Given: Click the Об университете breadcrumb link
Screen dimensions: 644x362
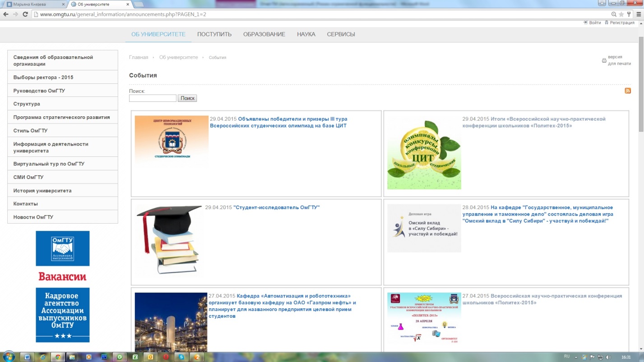Looking at the screenshot, I should 178,57.
